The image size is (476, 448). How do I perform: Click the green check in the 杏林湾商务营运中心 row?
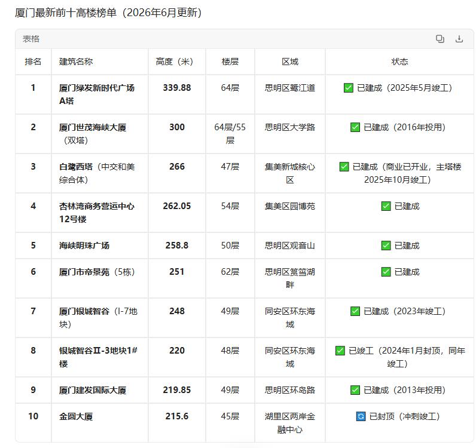386,206
